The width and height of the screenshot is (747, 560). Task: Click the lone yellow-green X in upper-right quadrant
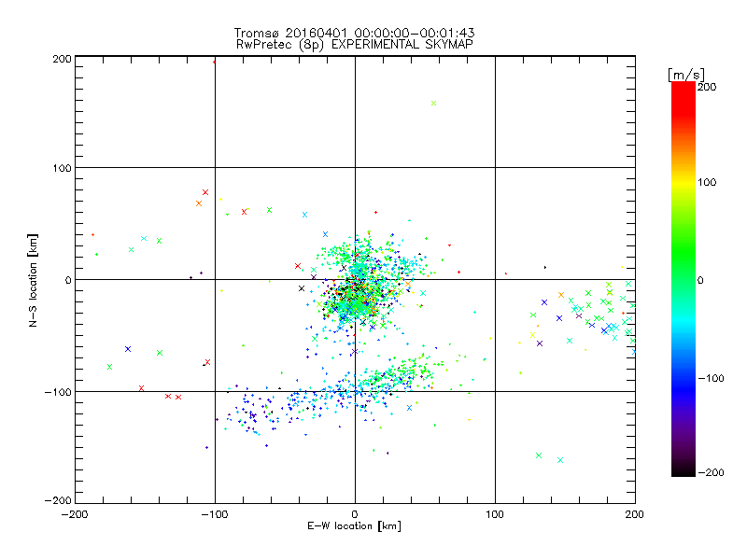pos(433,104)
